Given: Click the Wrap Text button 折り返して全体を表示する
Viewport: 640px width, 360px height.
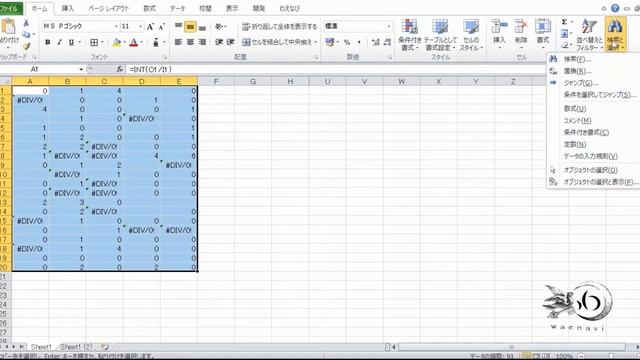Looking at the screenshot, I should [x=280, y=27].
